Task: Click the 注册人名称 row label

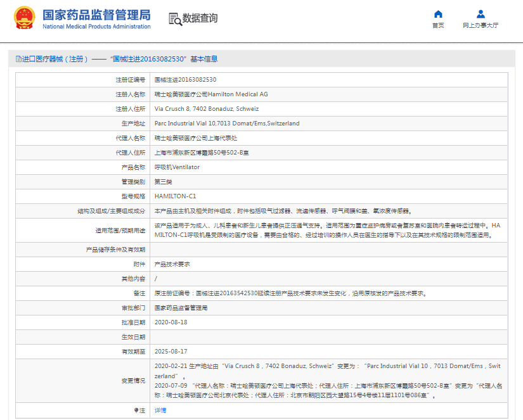Action: (x=131, y=94)
